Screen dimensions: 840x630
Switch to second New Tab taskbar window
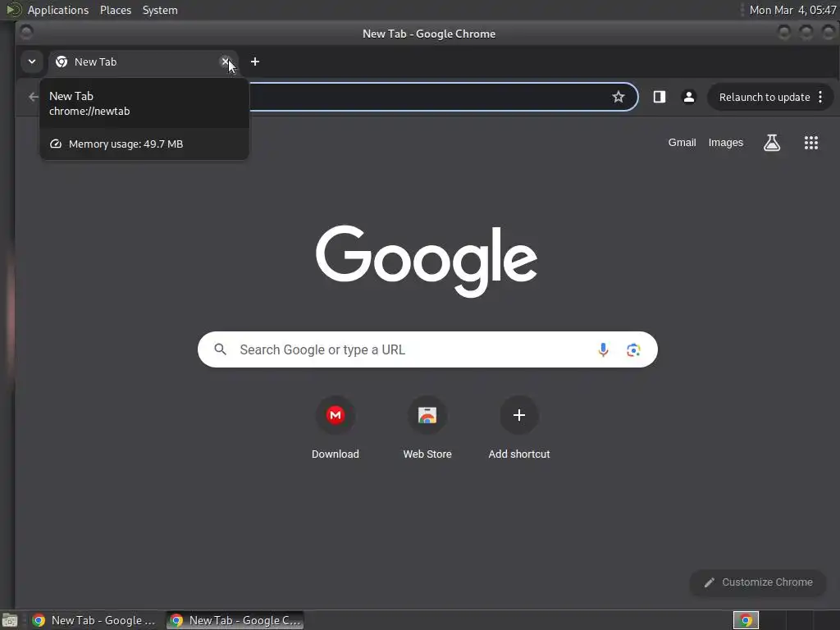tap(235, 620)
